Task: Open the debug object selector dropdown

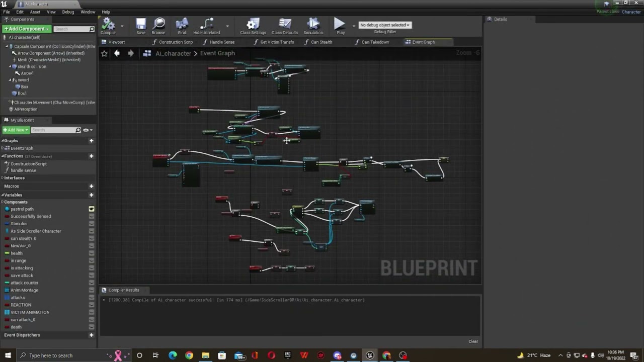Action: 385,25
